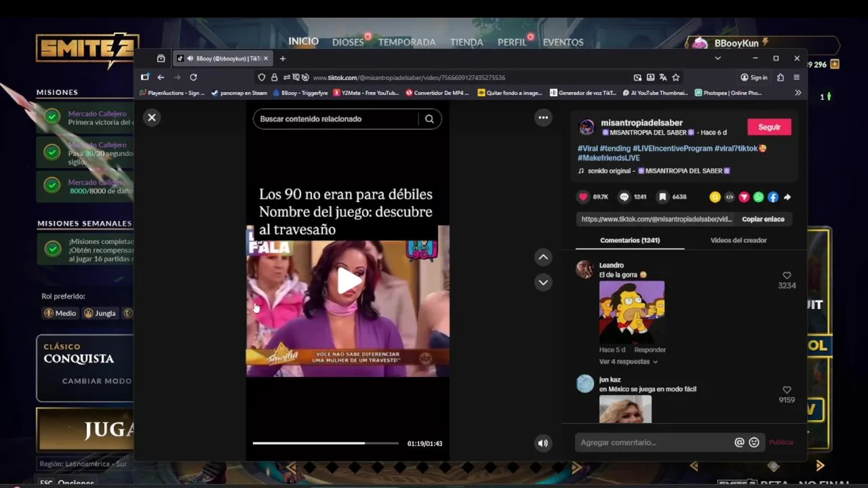Open the INICIO tab in Smite 2
The width and height of the screenshot is (868, 488).
pos(303,41)
